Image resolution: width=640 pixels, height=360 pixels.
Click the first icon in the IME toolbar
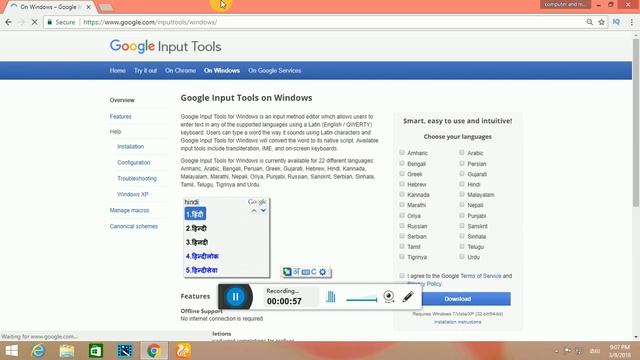tap(287, 272)
